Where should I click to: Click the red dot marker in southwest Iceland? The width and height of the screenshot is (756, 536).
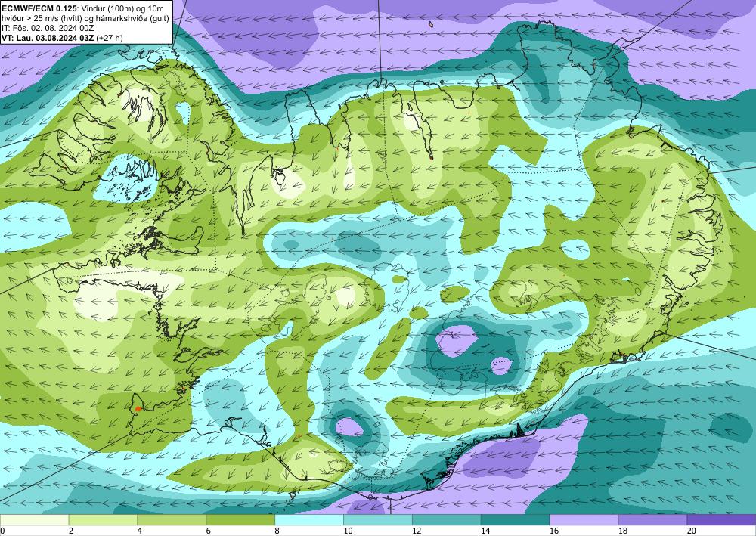pyautogui.click(x=138, y=409)
